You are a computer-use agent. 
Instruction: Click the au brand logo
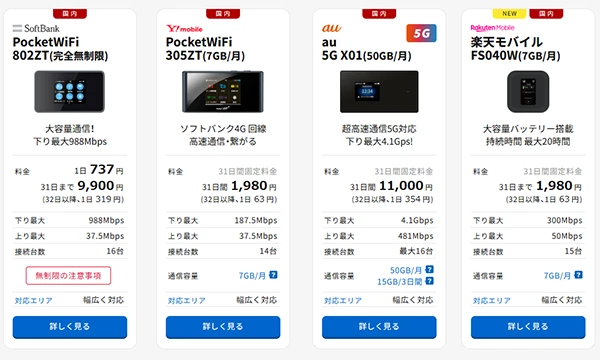(331, 28)
